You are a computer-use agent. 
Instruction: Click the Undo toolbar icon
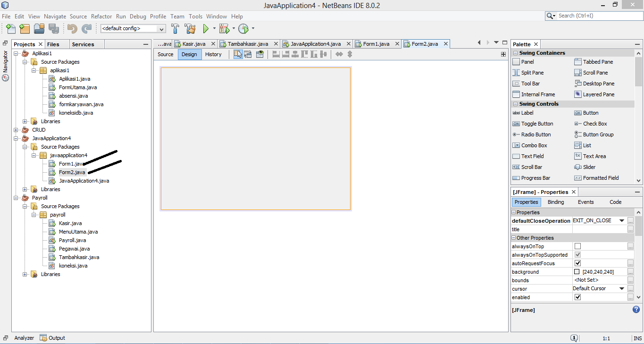[x=72, y=29]
